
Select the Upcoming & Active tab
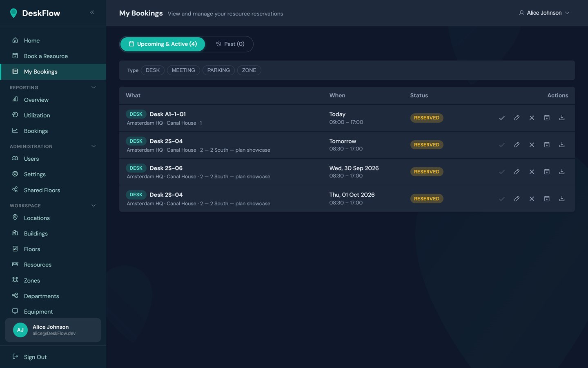163,44
